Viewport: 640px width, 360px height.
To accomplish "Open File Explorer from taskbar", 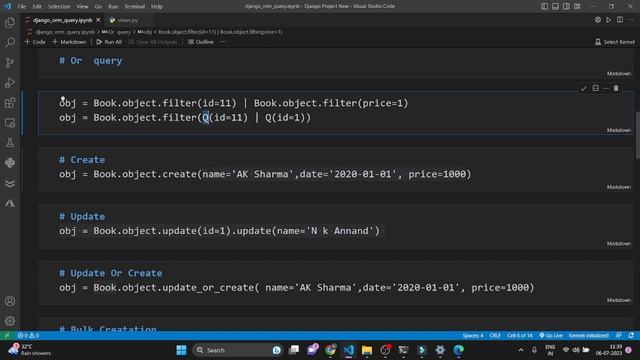I will [367, 350].
